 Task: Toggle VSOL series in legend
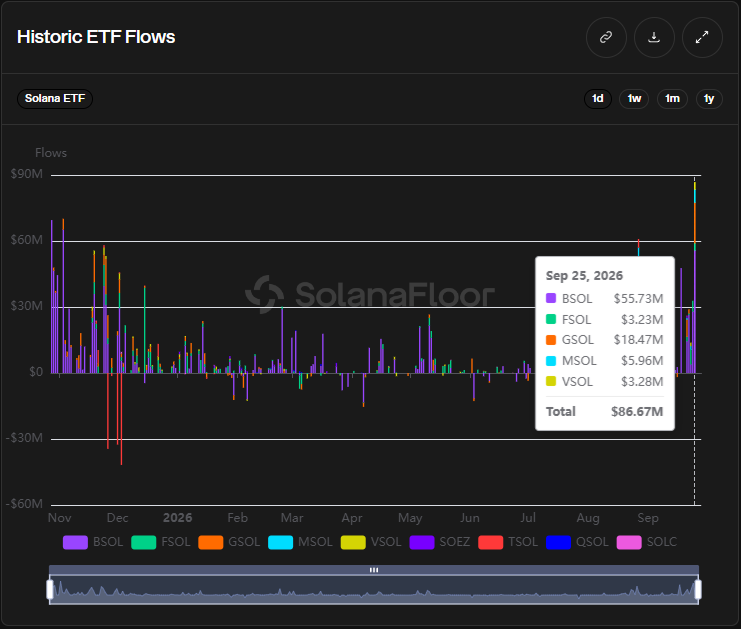coord(371,542)
